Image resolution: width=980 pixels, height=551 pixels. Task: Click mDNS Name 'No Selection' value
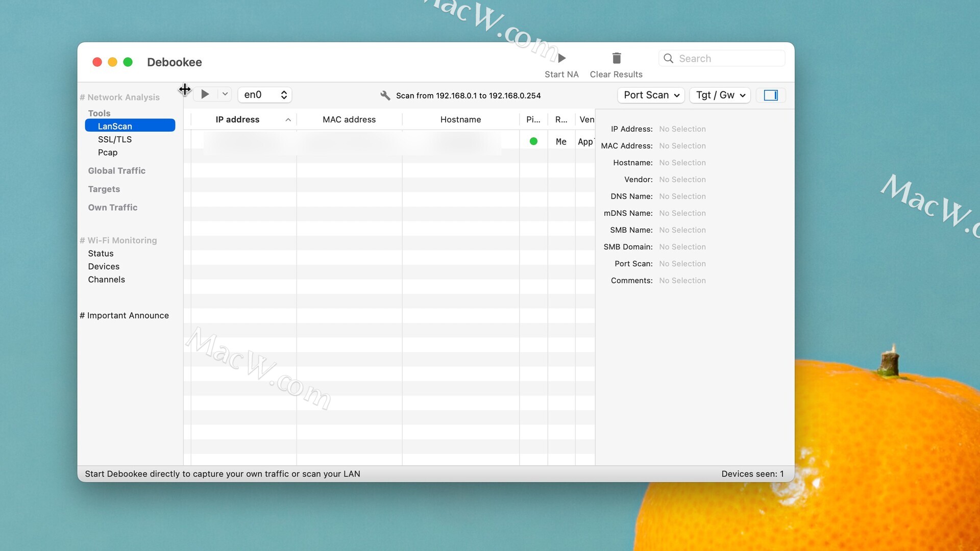point(682,213)
